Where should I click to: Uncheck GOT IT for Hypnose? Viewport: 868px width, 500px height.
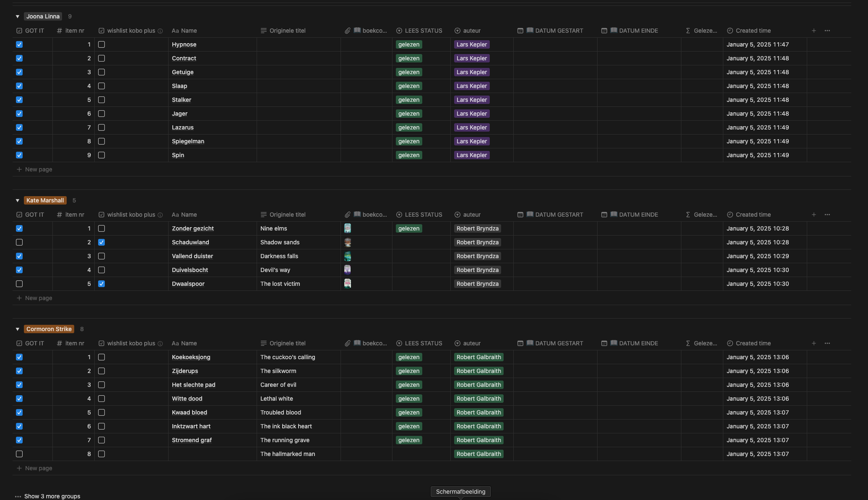(x=19, y=44)
